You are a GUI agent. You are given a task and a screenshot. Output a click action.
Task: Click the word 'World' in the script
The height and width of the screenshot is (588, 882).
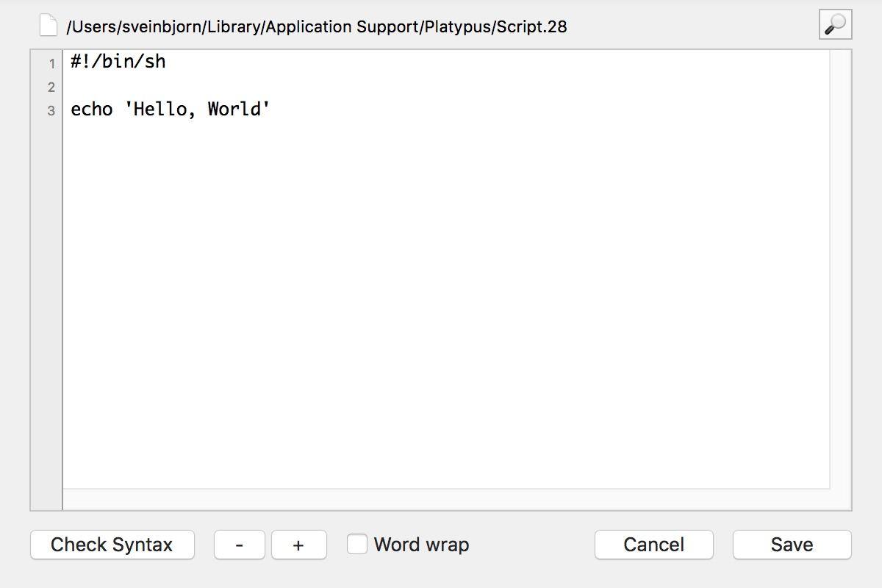(234, 110)
